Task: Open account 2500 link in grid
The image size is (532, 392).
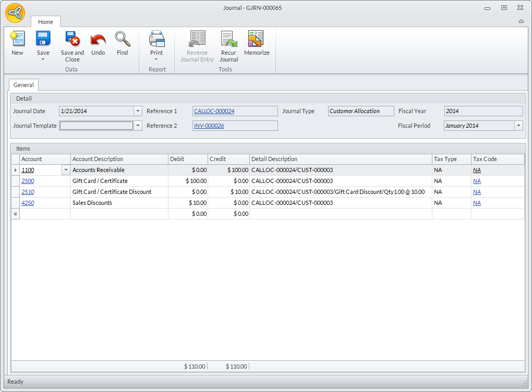Action: click(28, 181)
